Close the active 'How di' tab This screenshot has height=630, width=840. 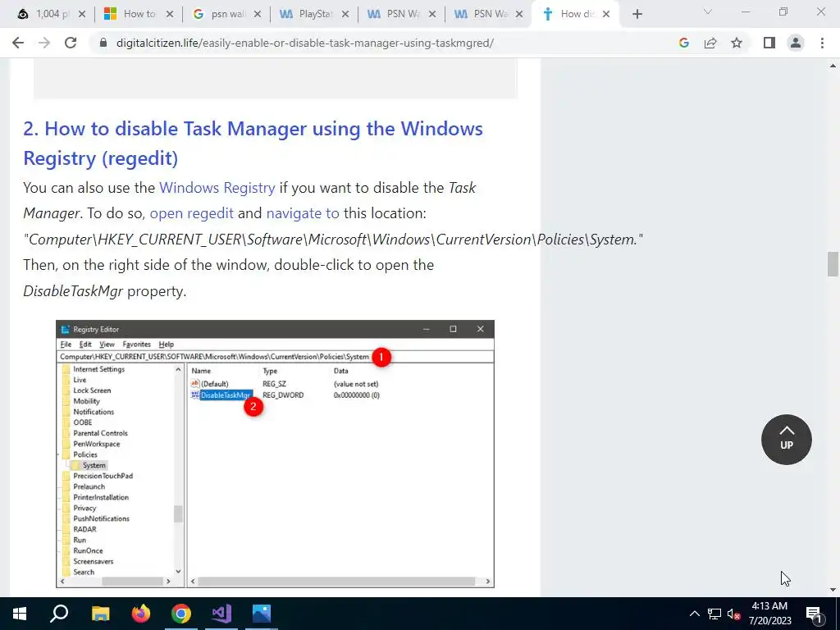coord(606,14)
